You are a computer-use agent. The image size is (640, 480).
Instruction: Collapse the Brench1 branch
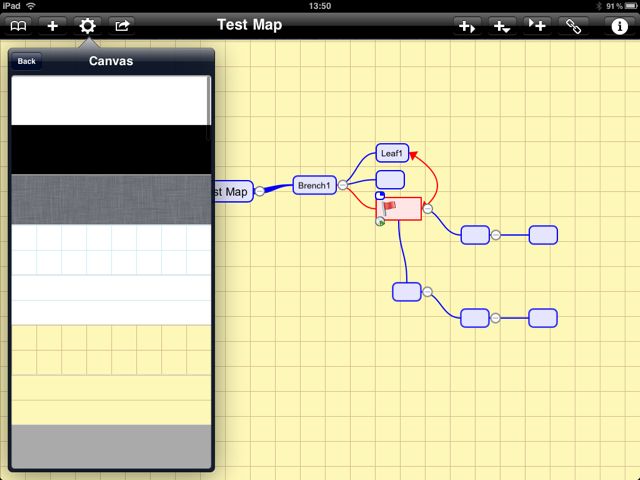[x=343, y=185]
